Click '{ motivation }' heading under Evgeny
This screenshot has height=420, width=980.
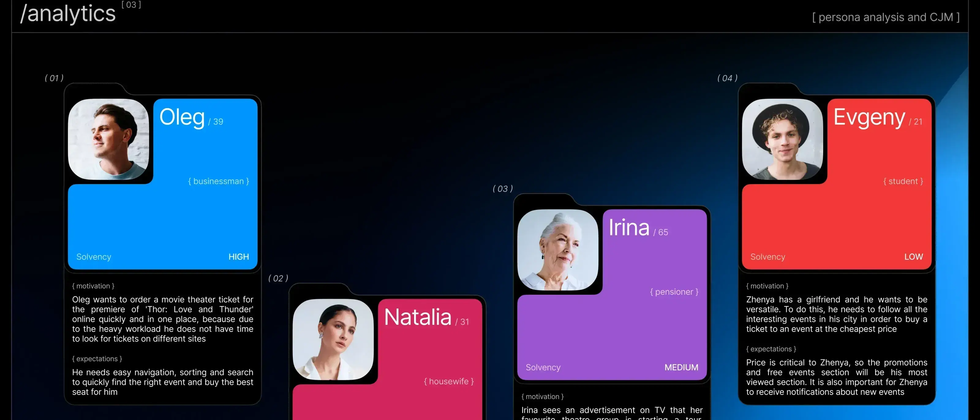[767, 286]
